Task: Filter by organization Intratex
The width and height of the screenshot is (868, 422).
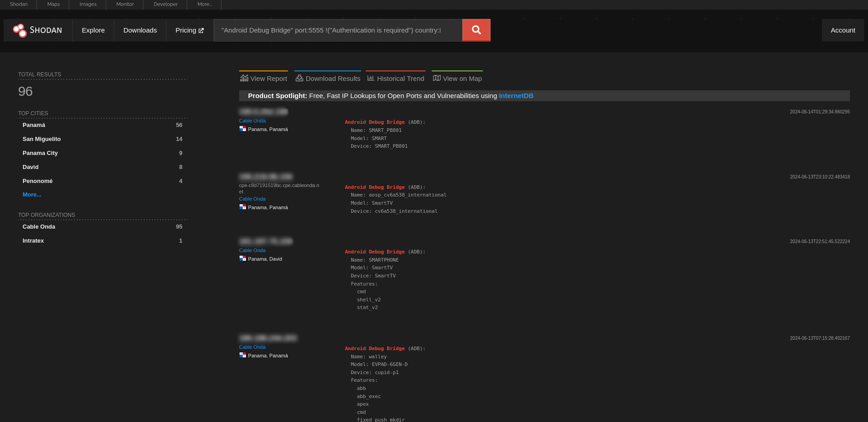Action: (33, 241)
